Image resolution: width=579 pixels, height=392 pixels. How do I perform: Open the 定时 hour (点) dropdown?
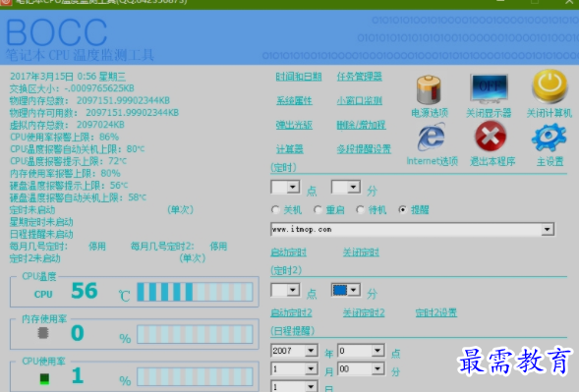pos(293,187)
